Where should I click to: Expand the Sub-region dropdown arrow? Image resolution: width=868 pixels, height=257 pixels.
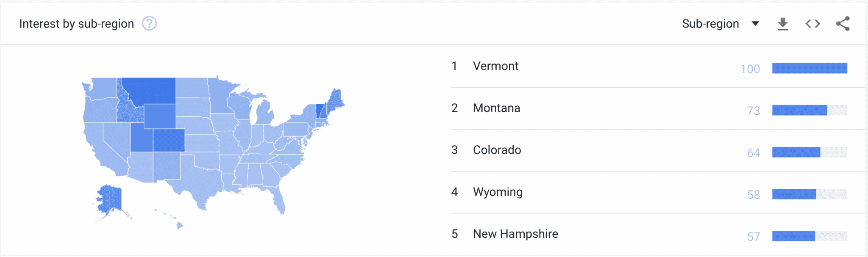point(755,24)
